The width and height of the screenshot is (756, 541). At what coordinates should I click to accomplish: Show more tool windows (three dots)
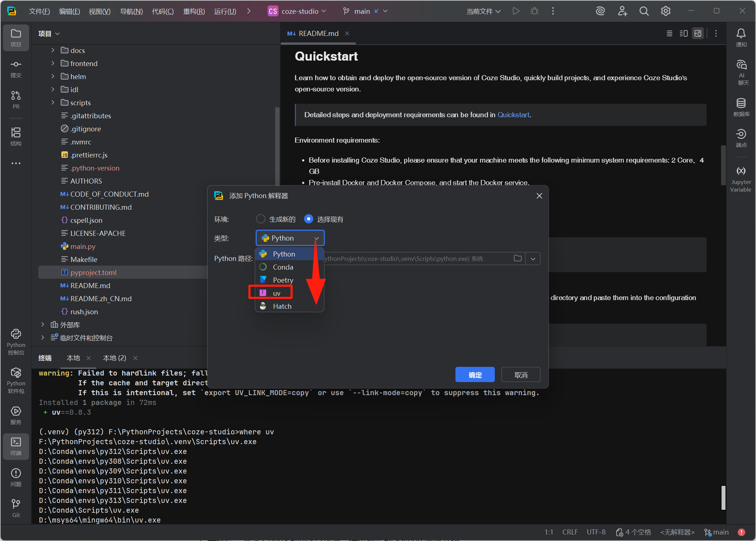coord(16,163)
